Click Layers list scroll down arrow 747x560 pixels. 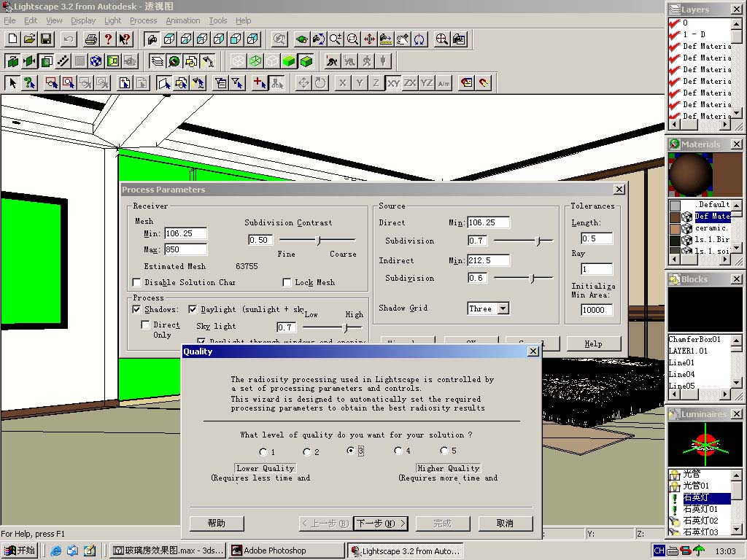point(737,113)
